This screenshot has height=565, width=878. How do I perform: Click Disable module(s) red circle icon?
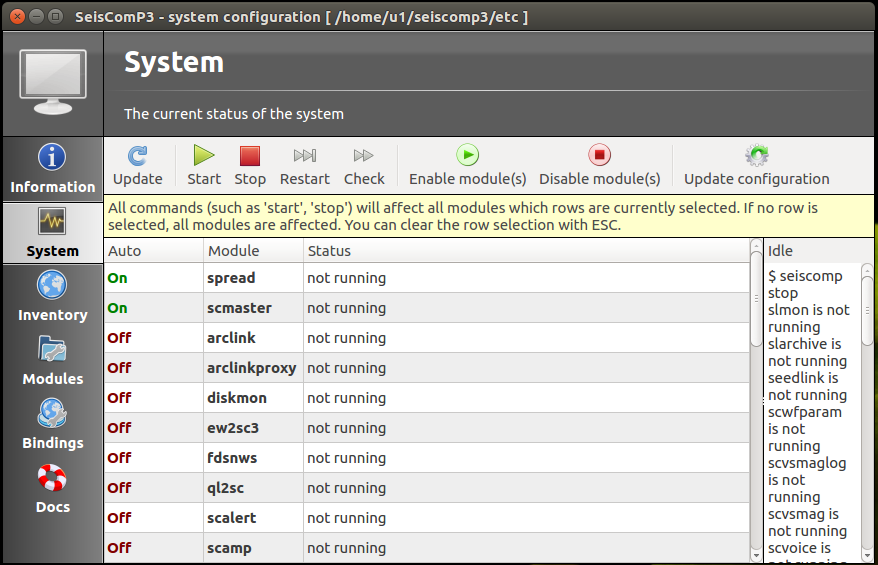pyautogui.click(x=599, y=155)
